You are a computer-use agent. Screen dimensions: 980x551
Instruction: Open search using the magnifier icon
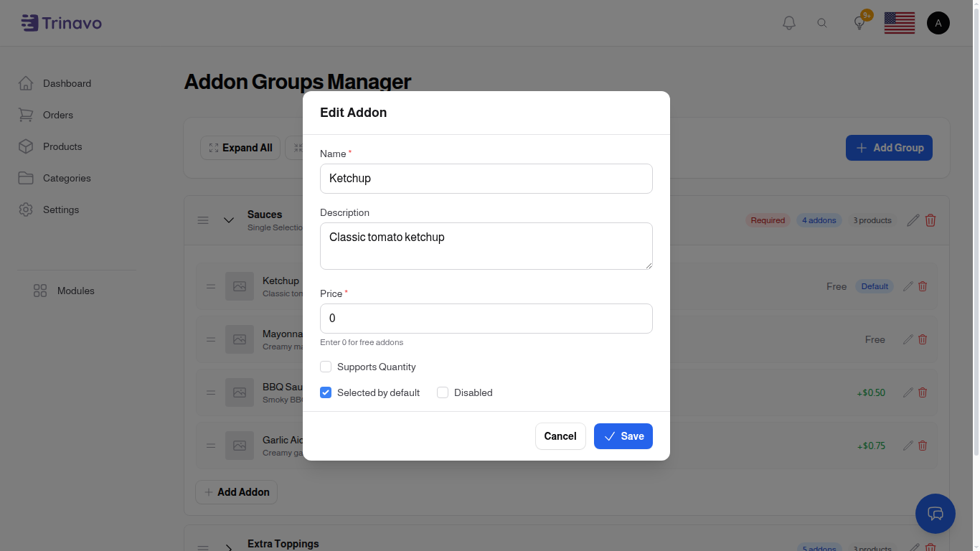pyautogui.click(x=822, y=22)
